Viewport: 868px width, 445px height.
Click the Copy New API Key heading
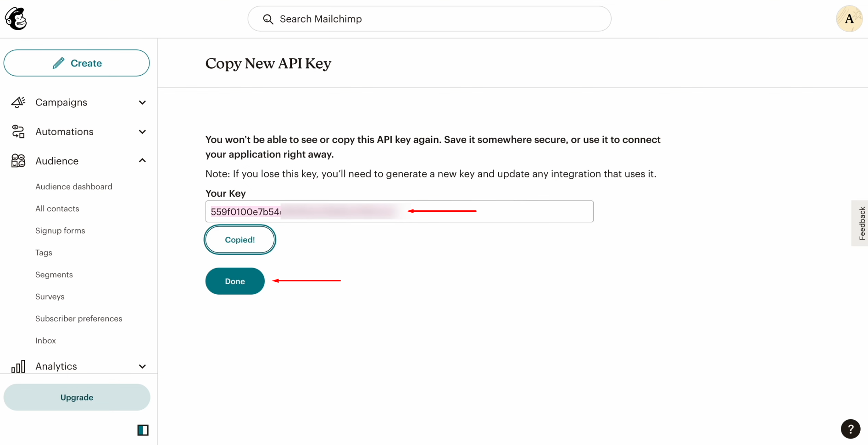(x=268, y=63)
